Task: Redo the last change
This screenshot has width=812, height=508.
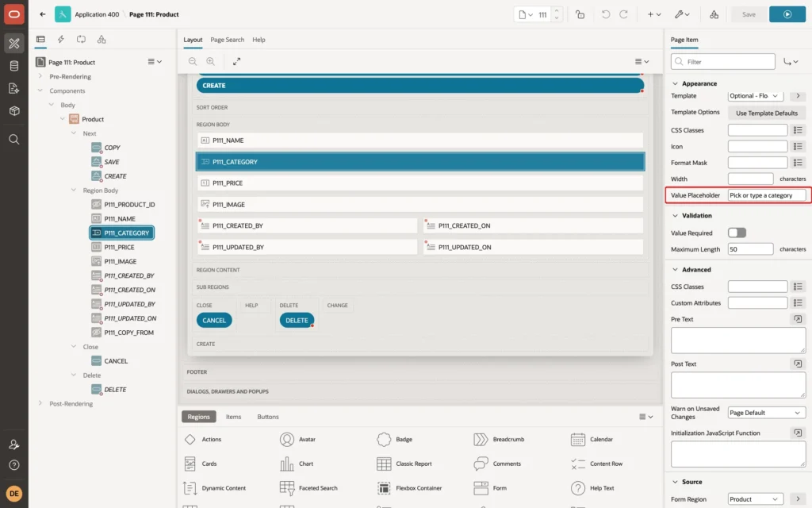Action: [623, 14]
